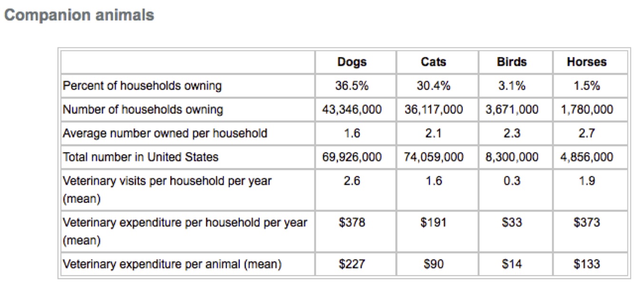
Task: Select the 36,117,000 cats households cell
Action: [x=434, y=110]
